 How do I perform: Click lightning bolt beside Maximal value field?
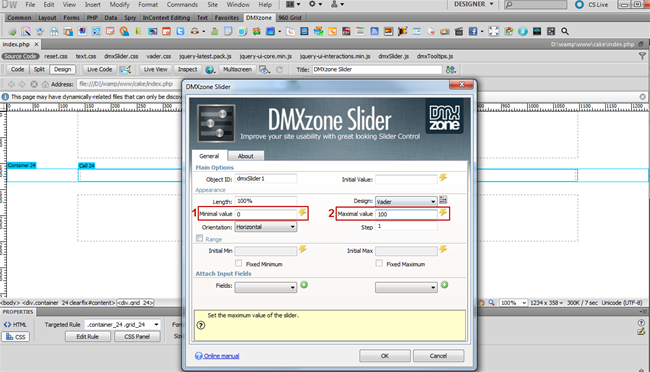[x=443, y=213]
